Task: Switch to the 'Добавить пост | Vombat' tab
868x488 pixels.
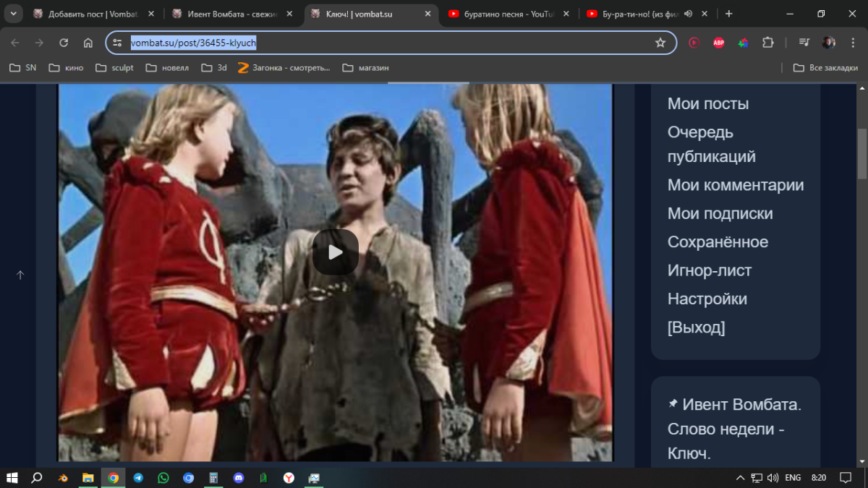Action: coord(94,14)
